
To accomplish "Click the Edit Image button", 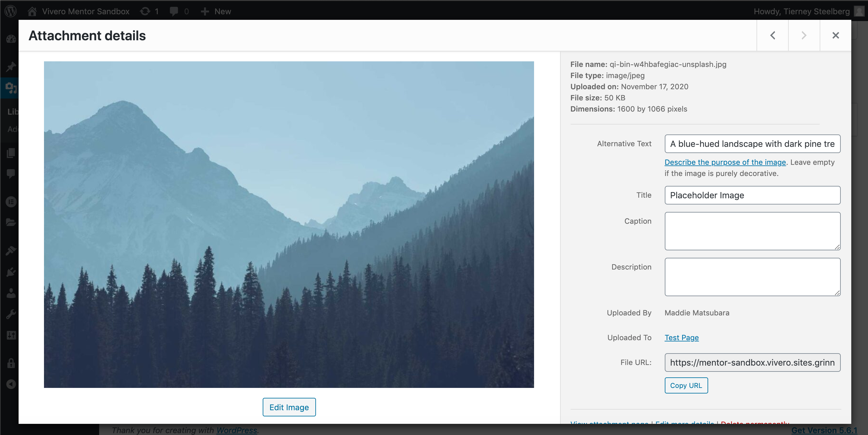I will point(289,407).
